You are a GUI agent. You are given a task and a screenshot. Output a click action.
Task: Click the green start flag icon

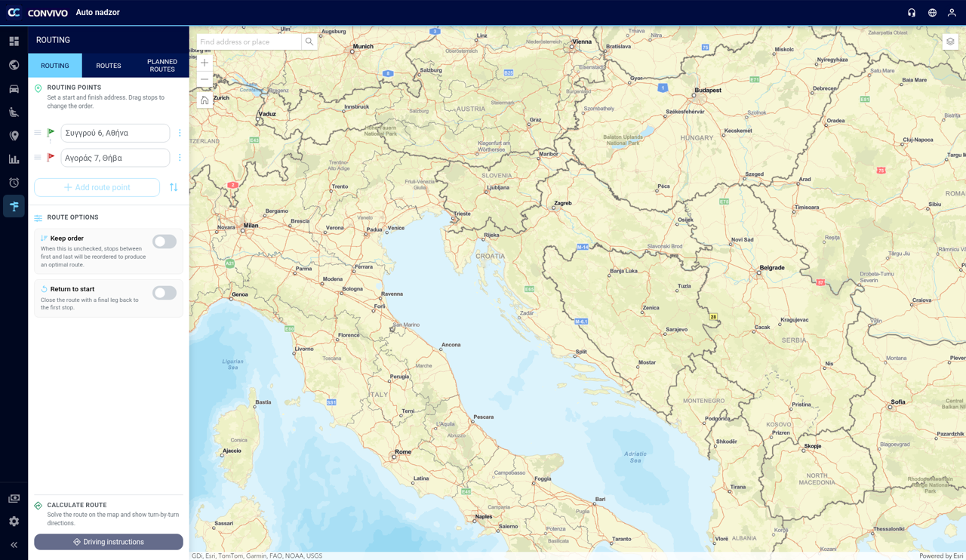click(51, 133)
